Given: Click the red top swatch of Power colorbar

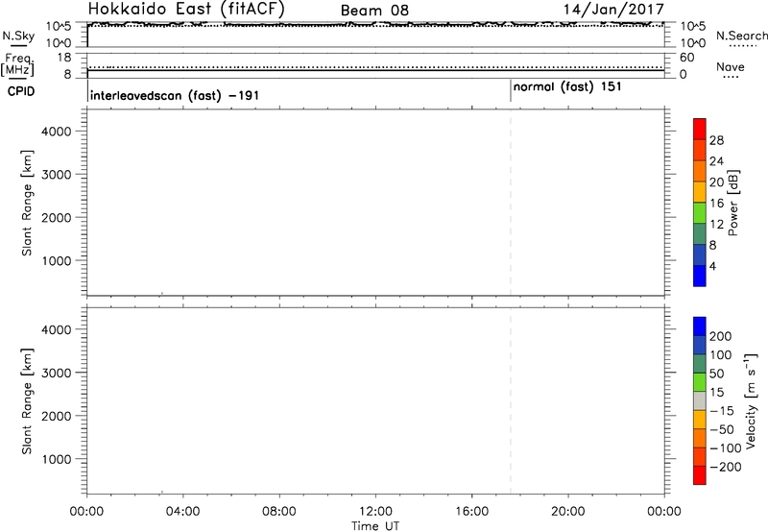Looking at the screenshot, I should pos(700,129).
